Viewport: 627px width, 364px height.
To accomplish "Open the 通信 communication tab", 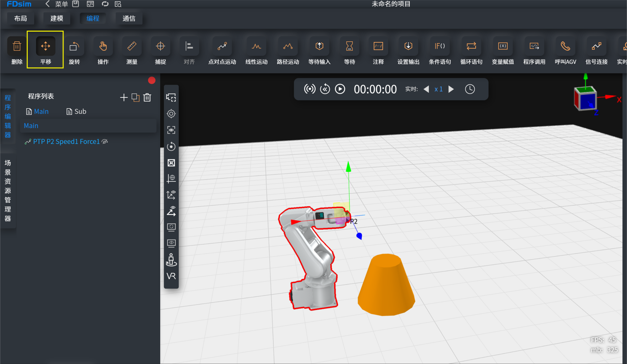I will pyautogui.click(x=129, y=18).
